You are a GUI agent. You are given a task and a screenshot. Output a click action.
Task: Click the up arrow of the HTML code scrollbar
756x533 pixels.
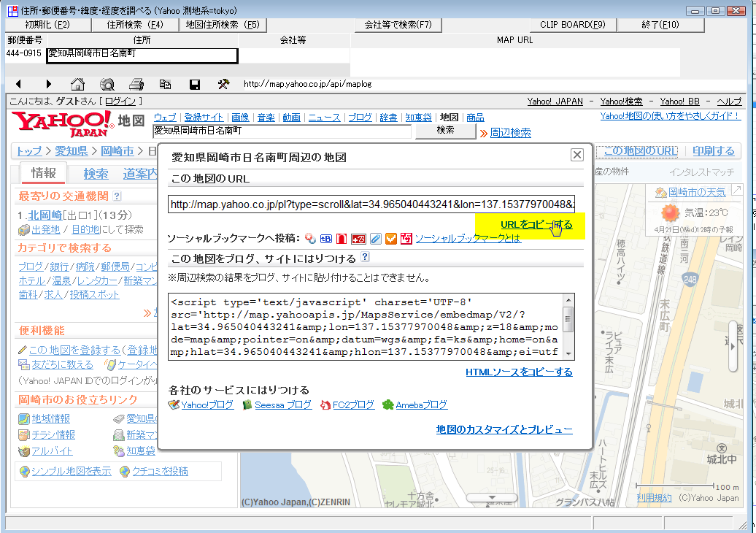tap(568, 299)
